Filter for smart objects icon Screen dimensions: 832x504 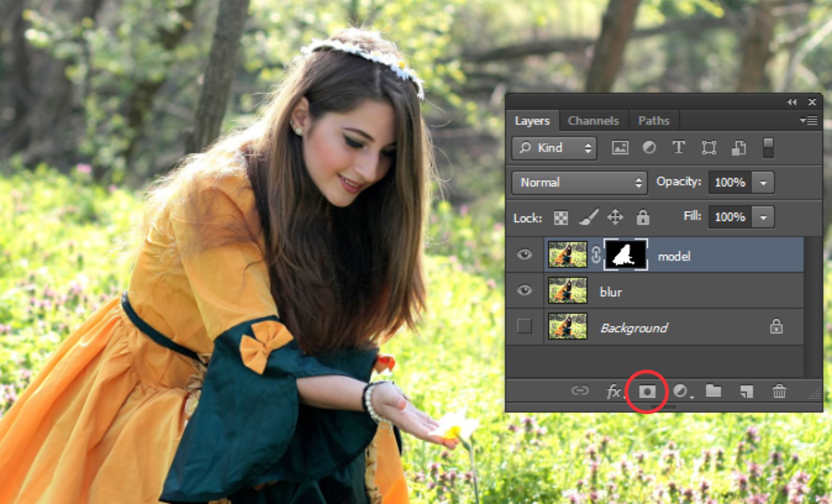click(x=738, y=148)
